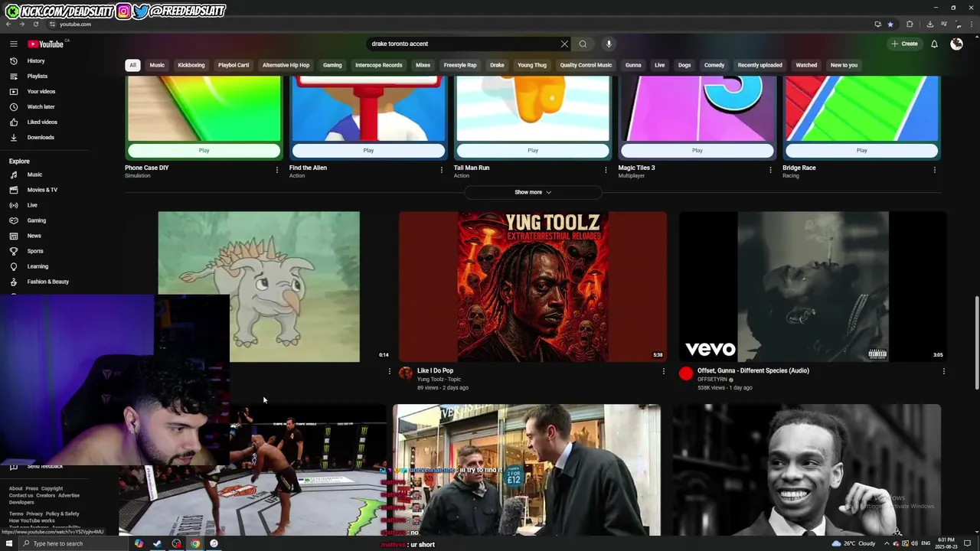Click the YouTube logo

coord(46,44)
